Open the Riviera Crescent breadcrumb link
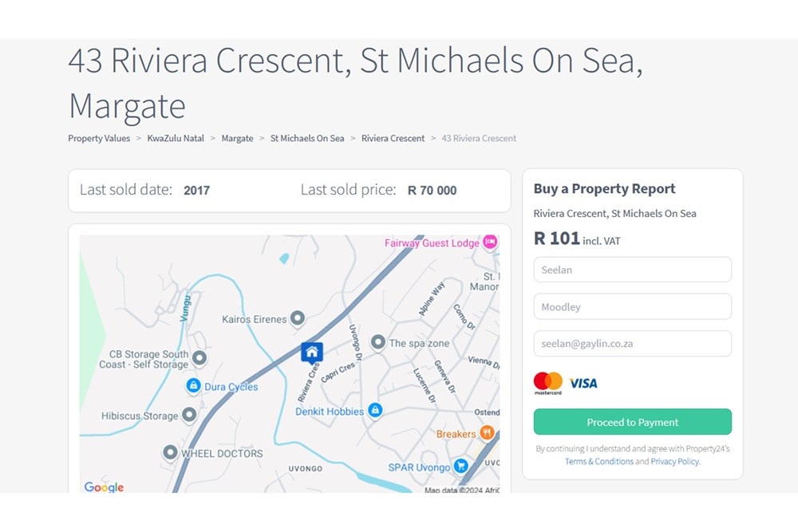 point(393,138)
